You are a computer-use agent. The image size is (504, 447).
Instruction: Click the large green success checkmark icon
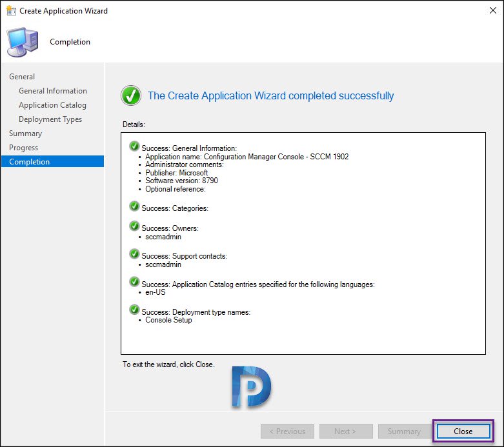(x=131, y=95)
